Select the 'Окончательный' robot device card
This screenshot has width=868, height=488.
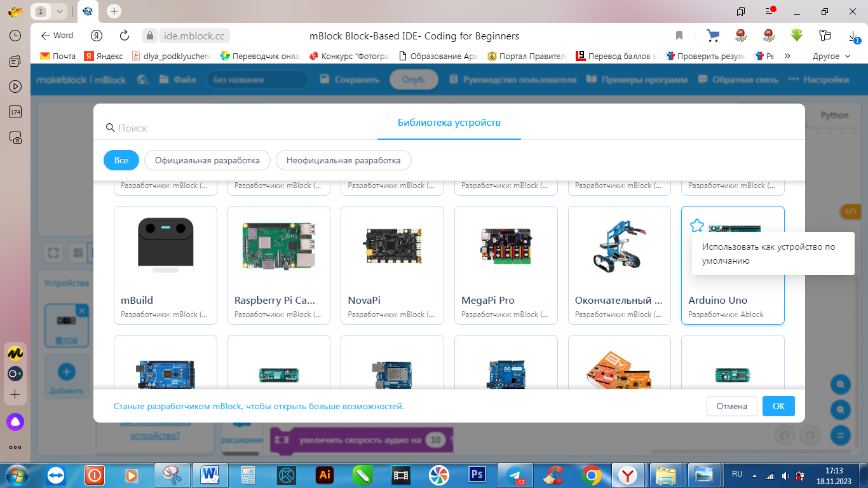620,265
